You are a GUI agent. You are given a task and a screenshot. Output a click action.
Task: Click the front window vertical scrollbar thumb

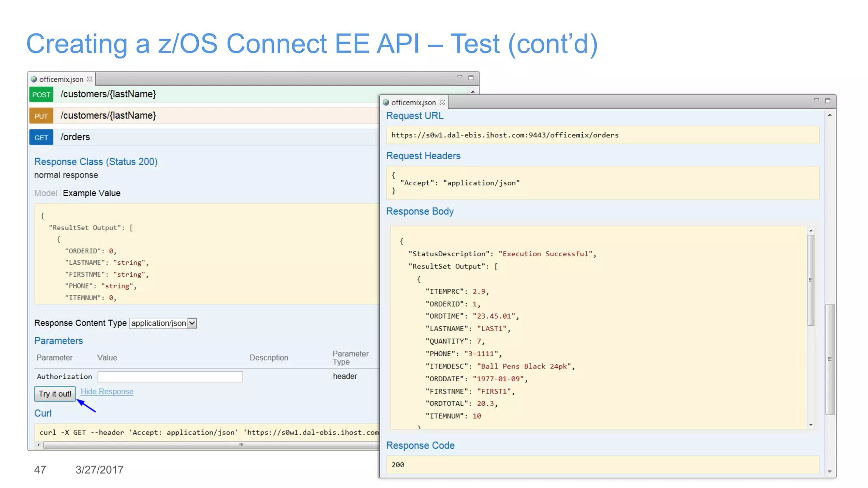(830, 359)
